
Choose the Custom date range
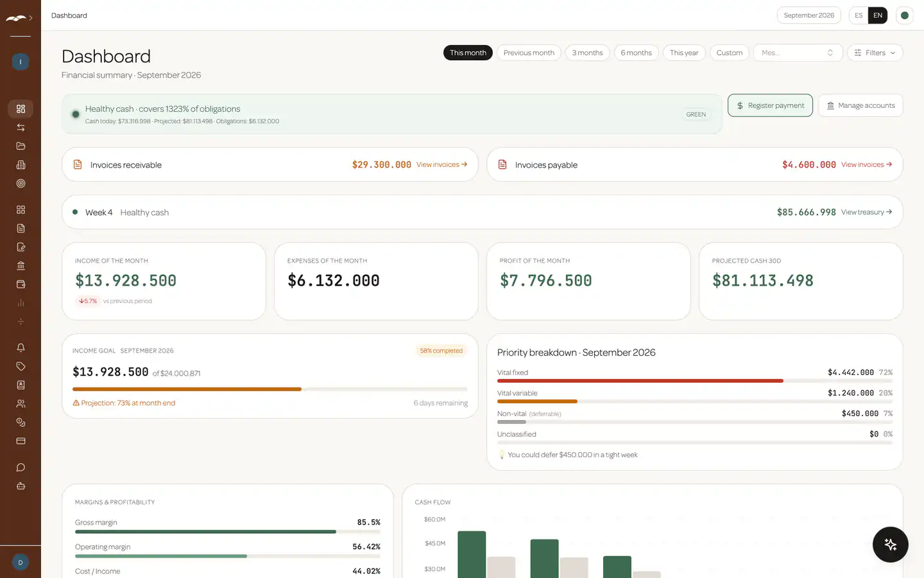pos(730,53)
